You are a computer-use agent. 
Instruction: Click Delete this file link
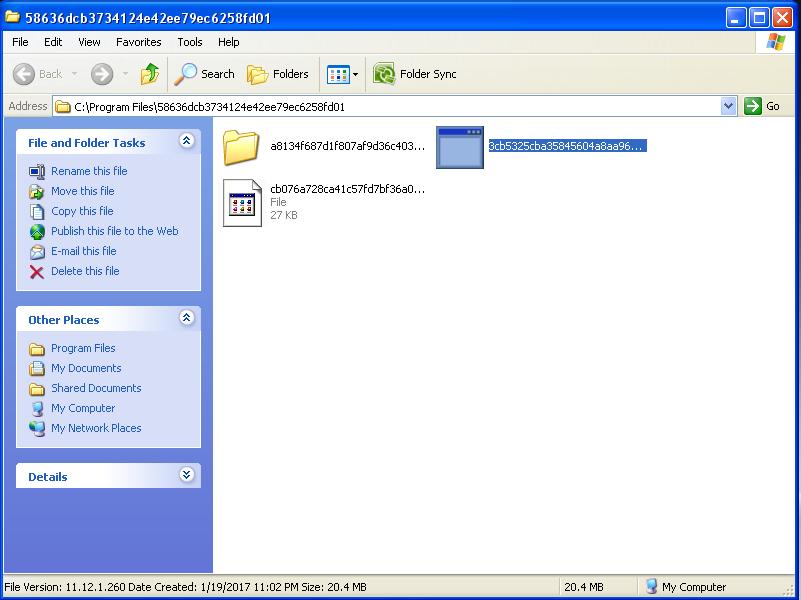coord(85,271)
